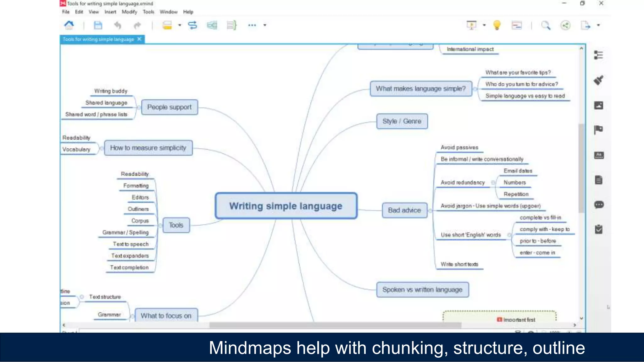Click the horizontal scrollbar thumb
This screenshot has width=644, height=362.
335,325
